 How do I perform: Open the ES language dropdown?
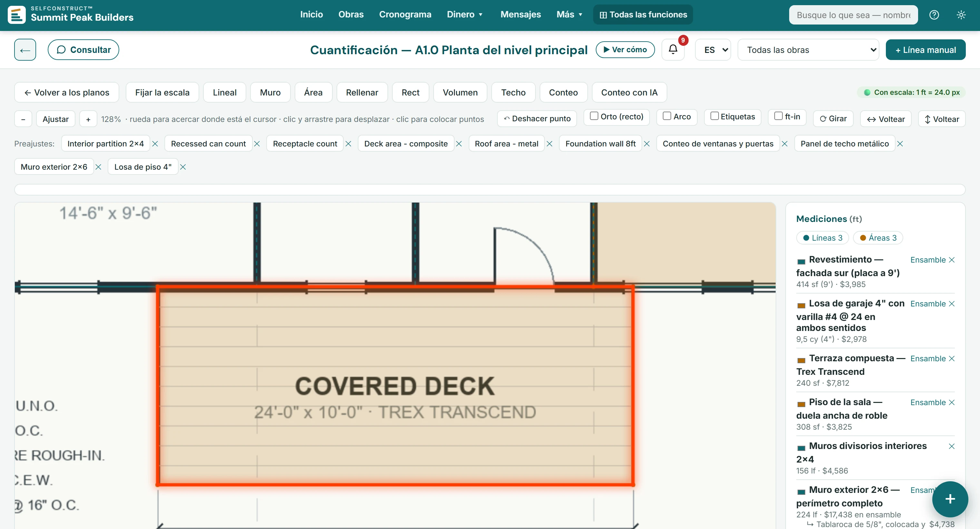point(713,50)
